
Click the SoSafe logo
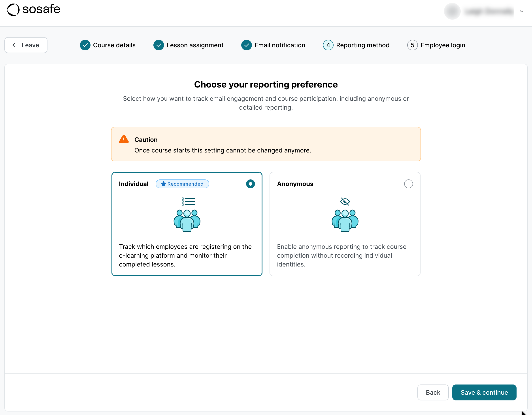coord(33,10)
